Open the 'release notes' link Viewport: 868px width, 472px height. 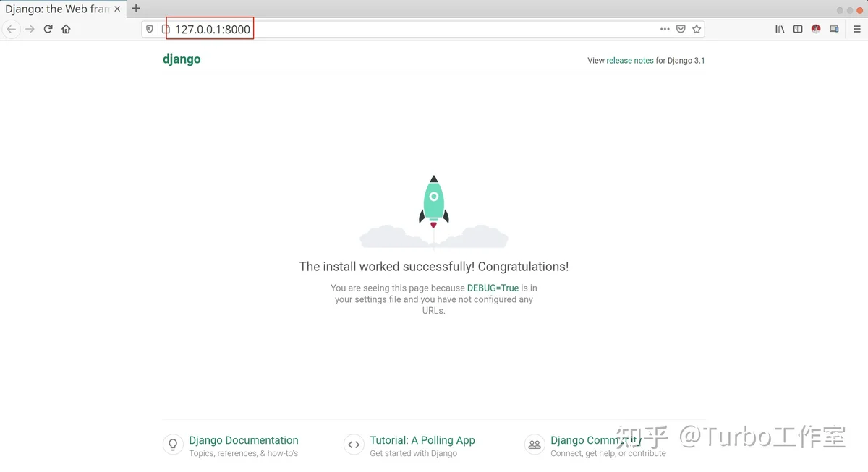click(x=629, y=61)
